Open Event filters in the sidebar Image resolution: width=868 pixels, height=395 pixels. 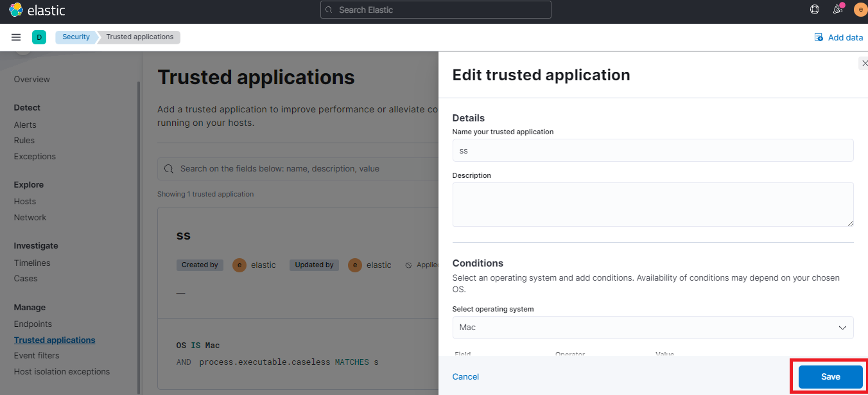click(x=37, y=355)
